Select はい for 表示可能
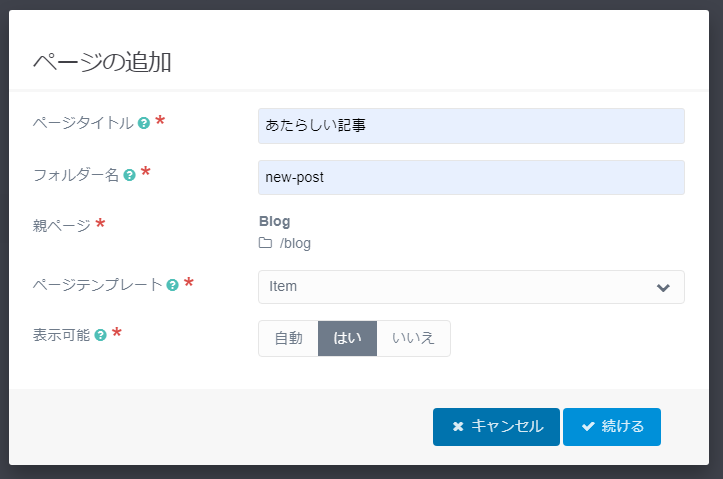 point(347,338)
